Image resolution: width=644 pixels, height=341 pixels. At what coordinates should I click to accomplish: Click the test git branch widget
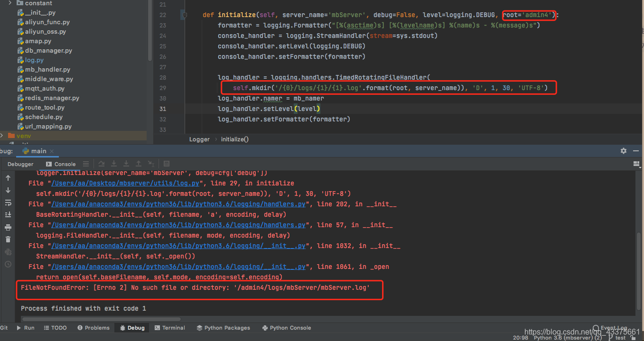[616, 338]
